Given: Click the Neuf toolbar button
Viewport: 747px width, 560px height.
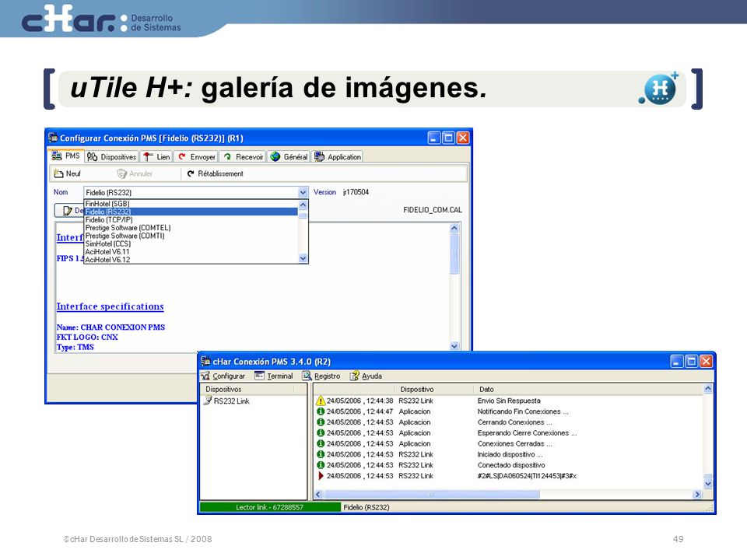Looking at the screenshot, I should point(67,173).
